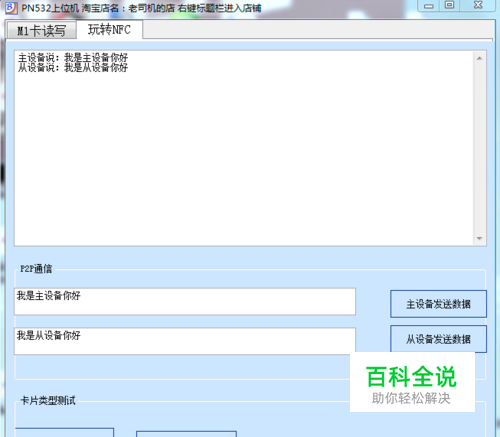Click the log line 主设备说：我是主设备你好

(x=73, y=58)
